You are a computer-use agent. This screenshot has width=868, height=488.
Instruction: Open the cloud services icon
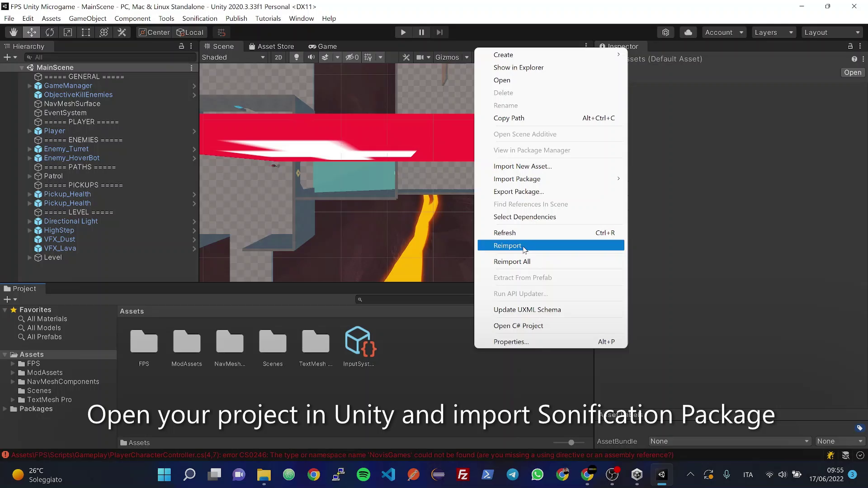pyautogui.click(x=688, y=32)
